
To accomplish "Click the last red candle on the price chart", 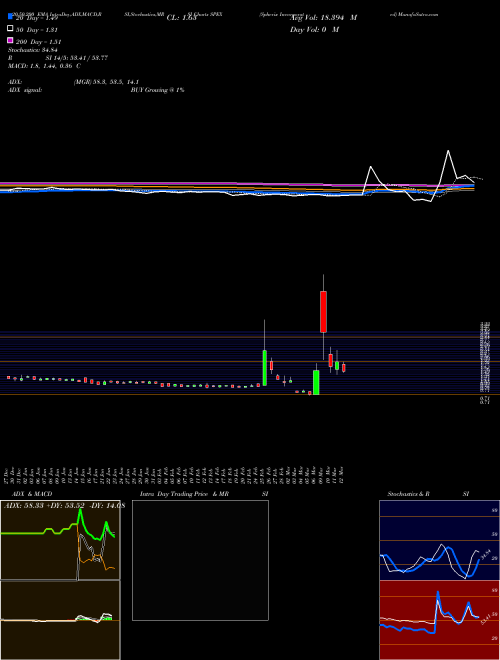I will [344, 368].
